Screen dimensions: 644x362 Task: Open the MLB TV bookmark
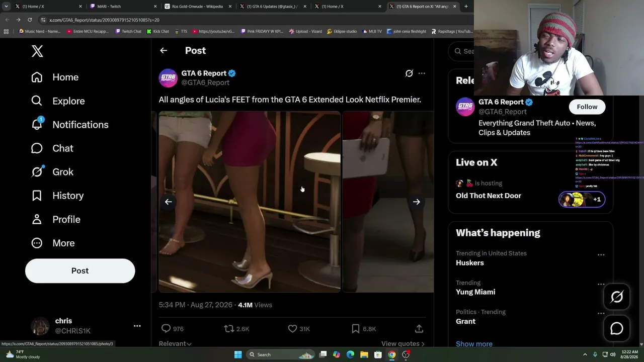click(372, 31)
